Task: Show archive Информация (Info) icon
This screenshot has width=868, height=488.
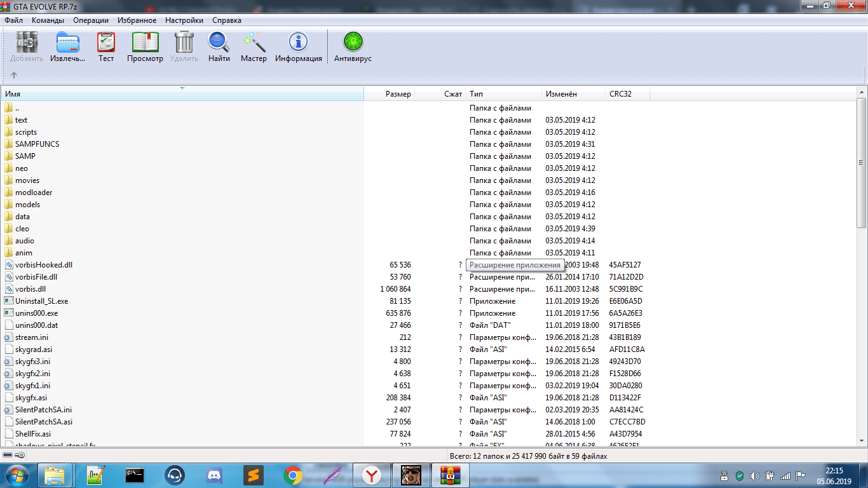Action: pos(298,47)
